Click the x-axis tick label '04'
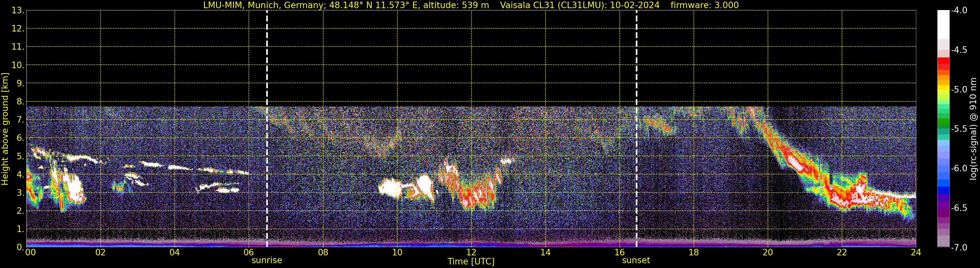Screen dimensions: 980x268 point(175,252)
